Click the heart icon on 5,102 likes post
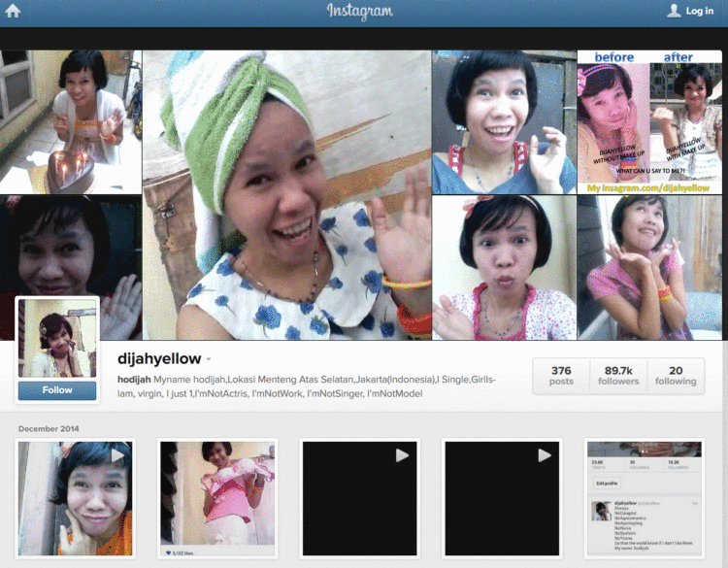This screenshot has height=568, width=728. [168, 552]
